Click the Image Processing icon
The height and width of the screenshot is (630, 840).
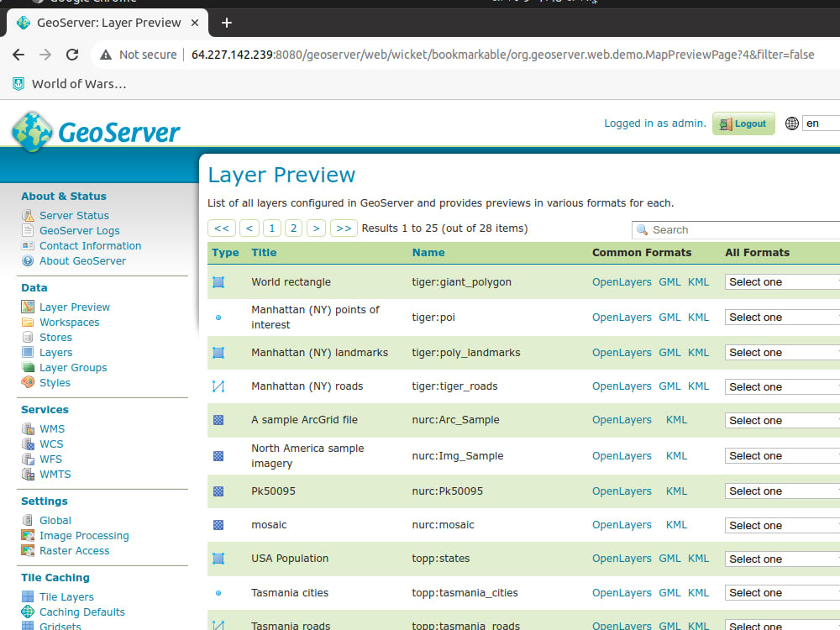click(28, 535)
